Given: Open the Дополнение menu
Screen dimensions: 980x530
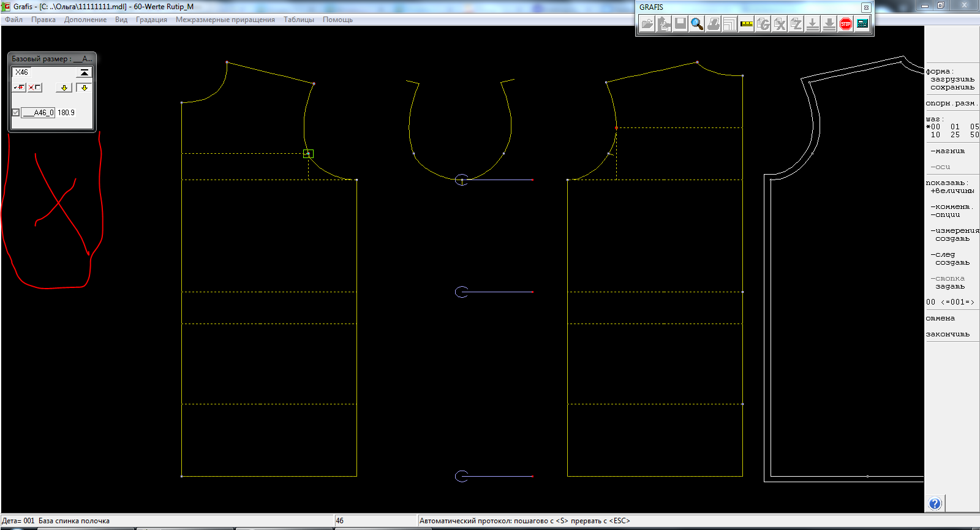Looking at the screenshot, I should (85, 20).
